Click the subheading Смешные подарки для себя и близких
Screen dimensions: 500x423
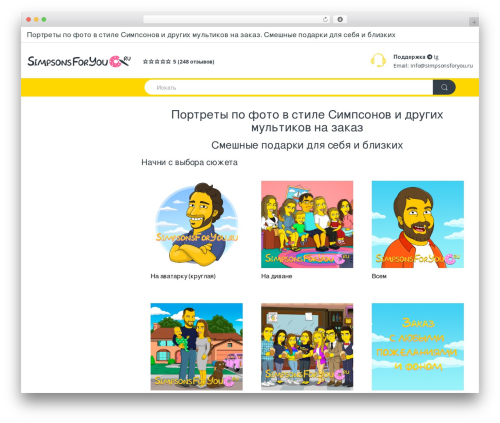(307, 145)
